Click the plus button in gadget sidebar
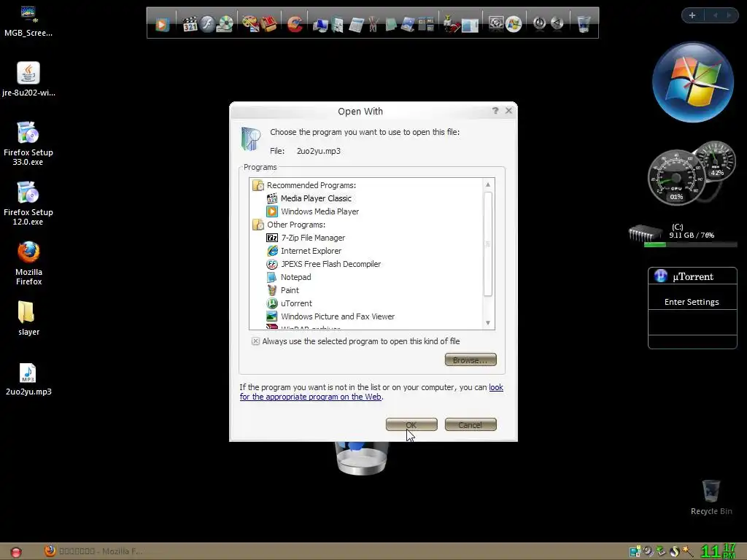Viewport: 747px width, 560px height. tap(692, 15)
